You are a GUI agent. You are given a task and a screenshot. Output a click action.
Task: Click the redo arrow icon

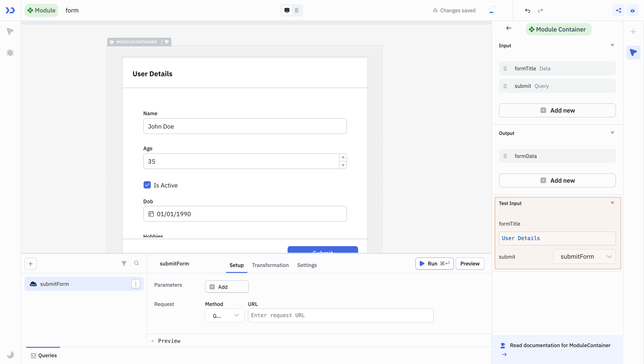click(540, 11)
